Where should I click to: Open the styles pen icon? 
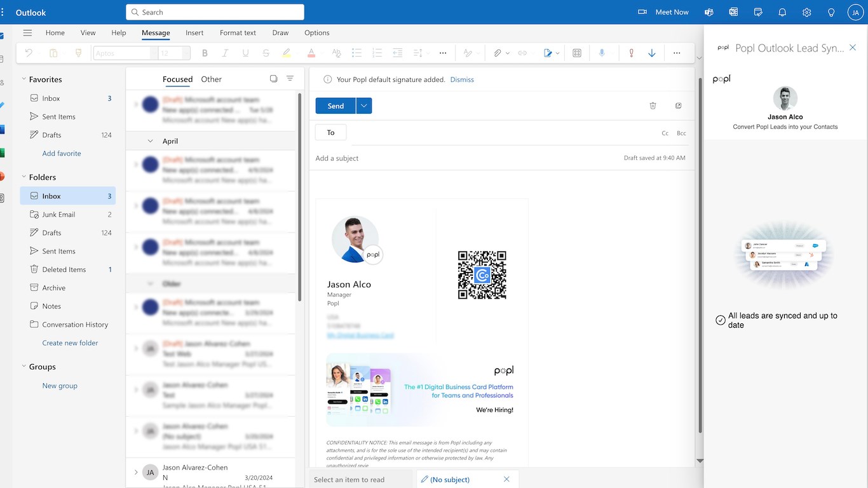pyautogui.click(x=468, y=53)
